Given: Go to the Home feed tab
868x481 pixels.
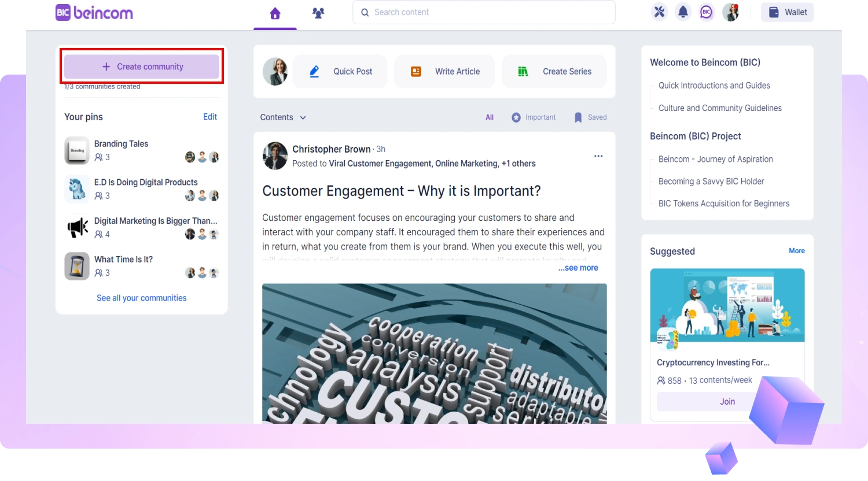Looking at the screenshot, I should pos(275,13).
